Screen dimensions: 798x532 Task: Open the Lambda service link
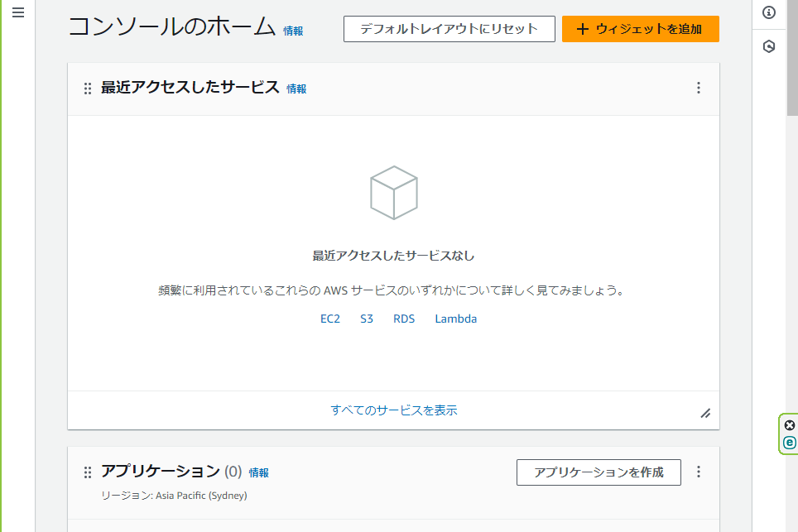point(456,319)
